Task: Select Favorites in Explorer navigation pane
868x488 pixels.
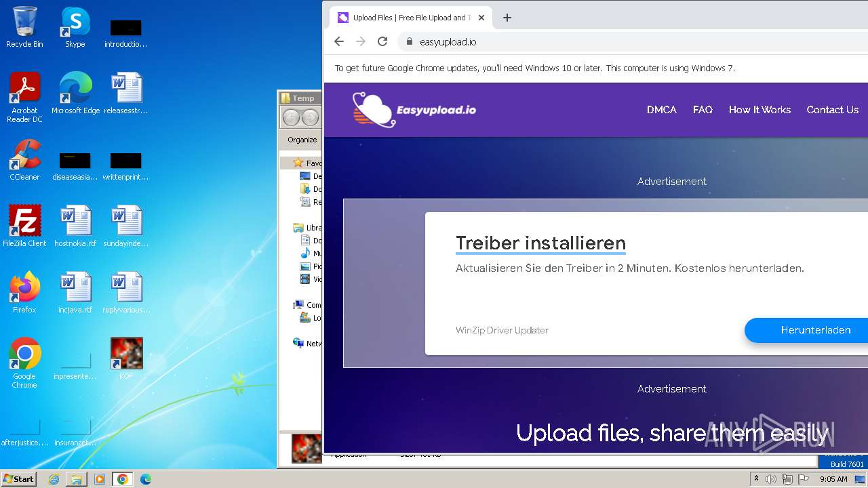Action: pos(307,163)
